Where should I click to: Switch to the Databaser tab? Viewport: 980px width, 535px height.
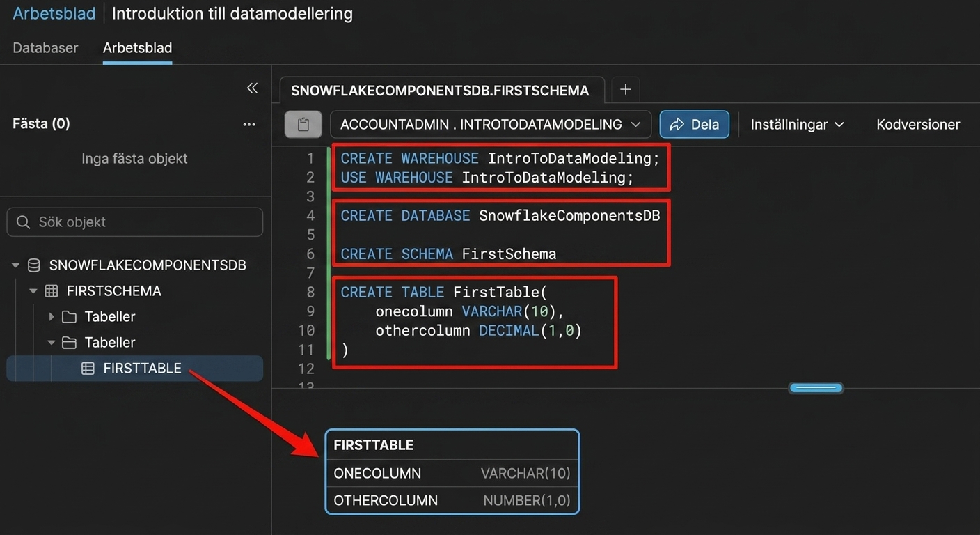(45, 48)
